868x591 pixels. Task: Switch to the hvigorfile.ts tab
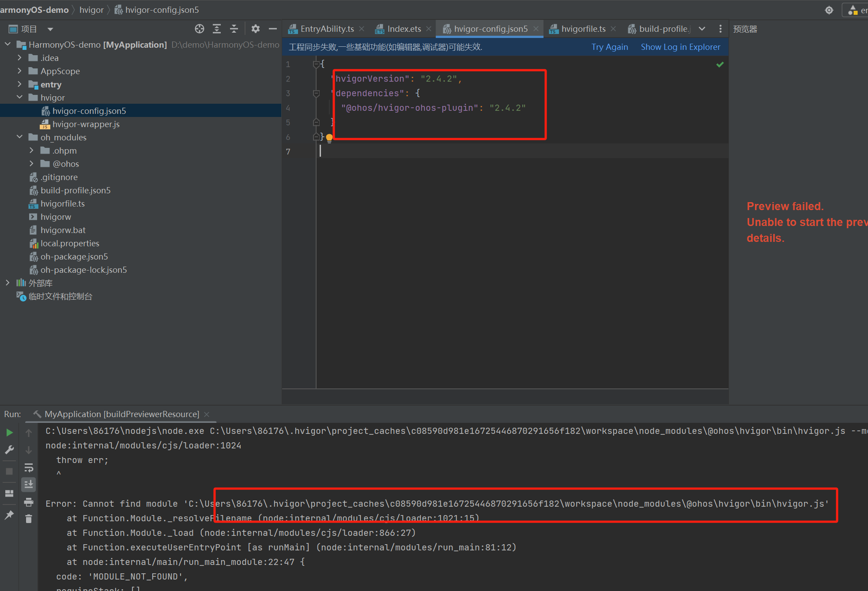583,29
